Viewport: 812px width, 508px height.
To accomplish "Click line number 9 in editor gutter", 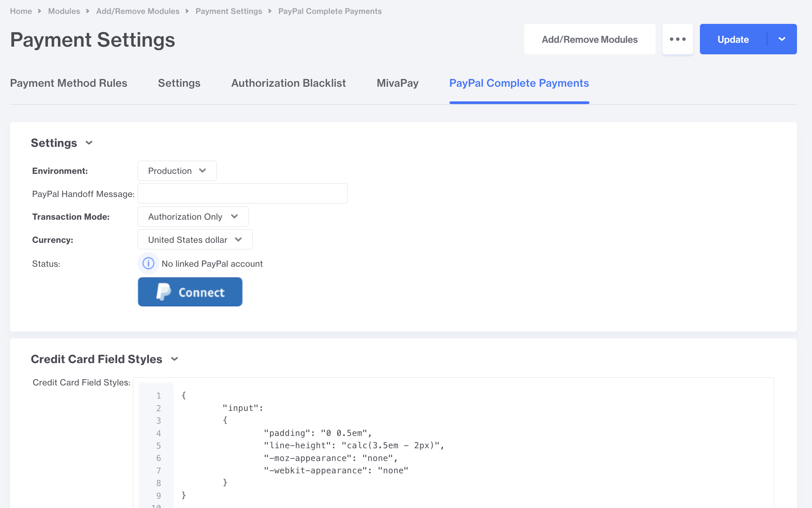I will click(159, 496).
